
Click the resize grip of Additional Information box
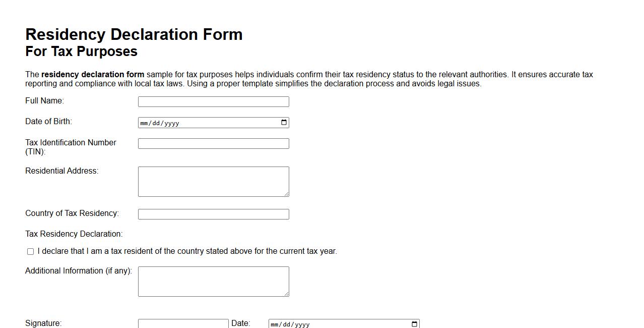click(x=287, y=294)
